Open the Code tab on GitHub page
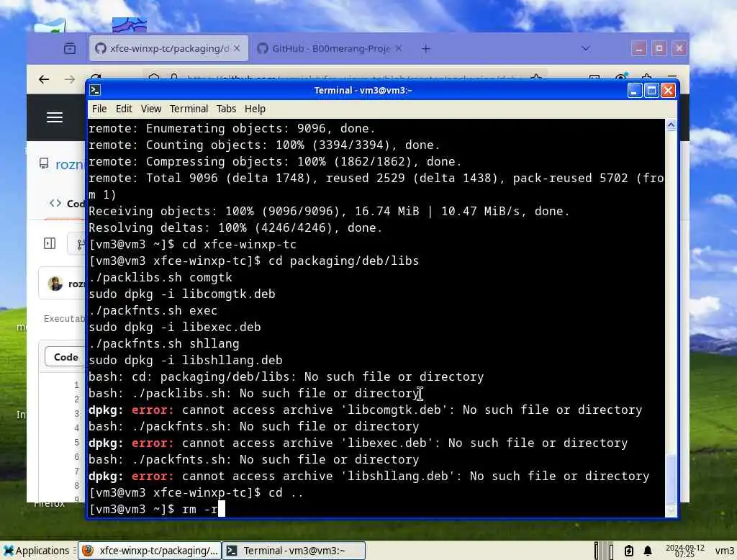 click(x=67, y=204)
